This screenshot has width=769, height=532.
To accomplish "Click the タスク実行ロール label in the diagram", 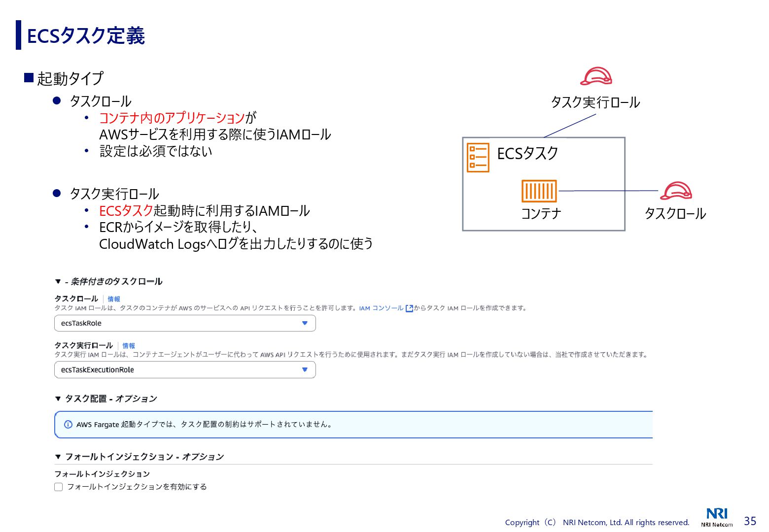I will [595, 102].
